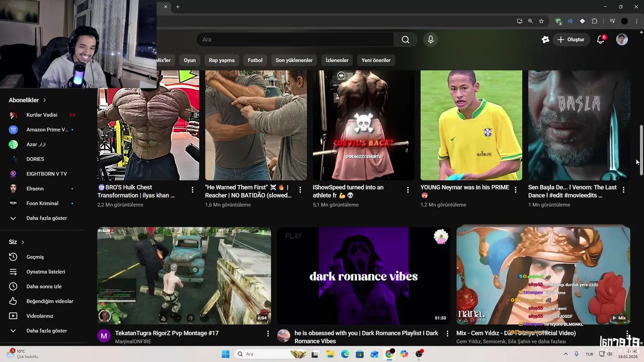
Task: Open options for Dark Romance Playlist video
Action: click(x=447, y=334)
